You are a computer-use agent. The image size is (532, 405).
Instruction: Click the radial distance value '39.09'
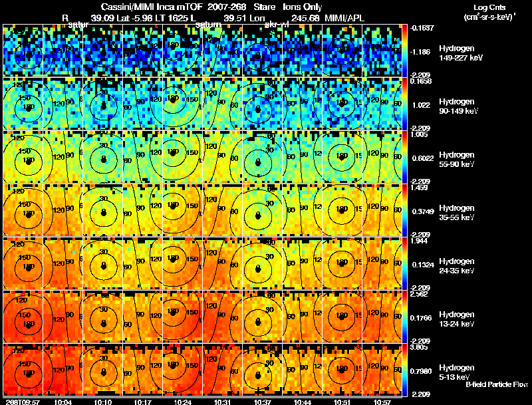(x=102, y=19)
